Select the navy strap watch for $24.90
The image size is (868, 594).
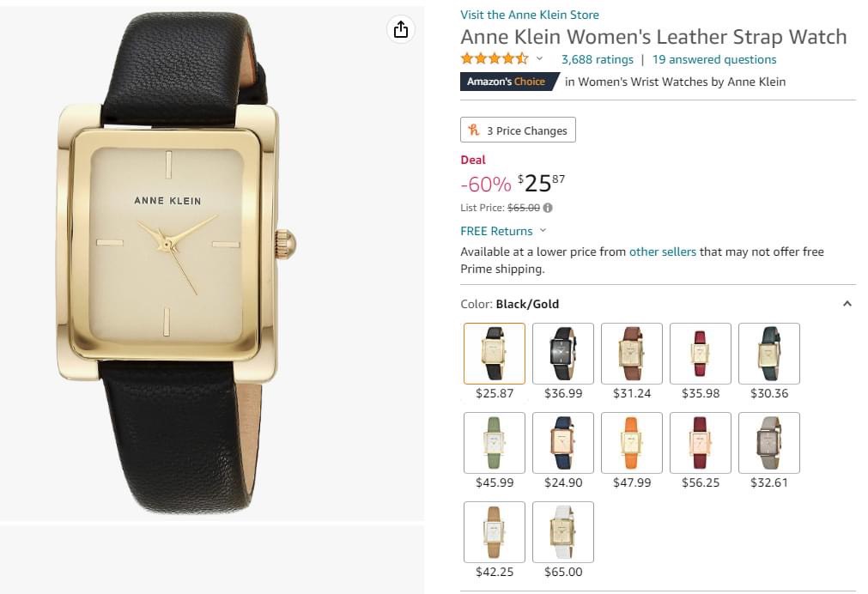point(563,442)
